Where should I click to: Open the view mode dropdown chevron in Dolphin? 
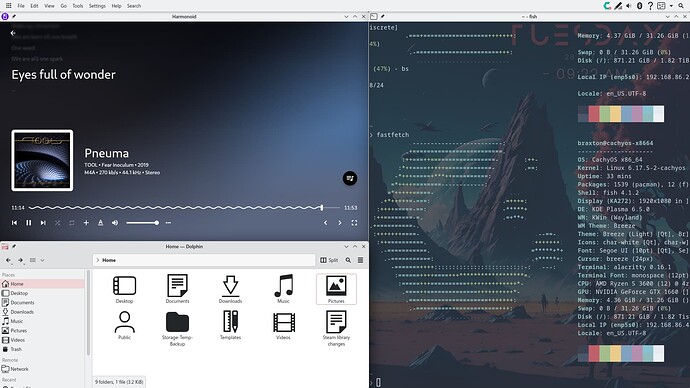(x=42, y=260)
